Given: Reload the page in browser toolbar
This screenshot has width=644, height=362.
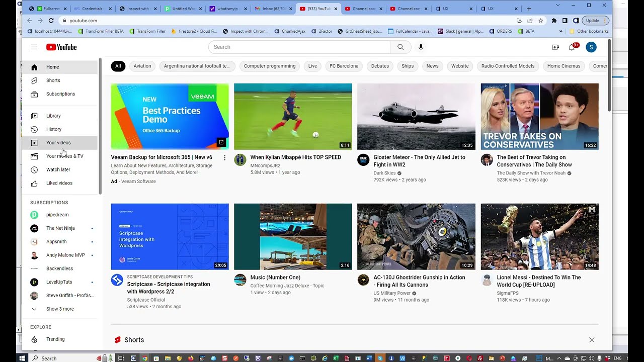Looking at the screenshot, I should 51,21.
